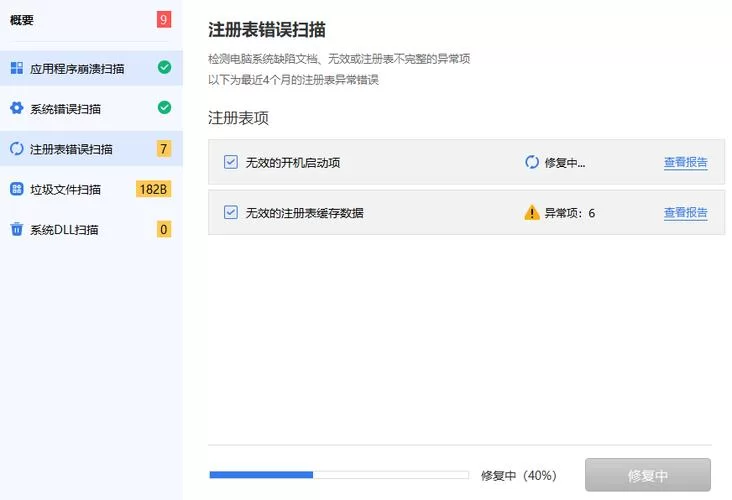This screenshot has height=500, width=732.
Task: Click the junk file scan icon
Action: pyautogui.click(x=17, y=189)
